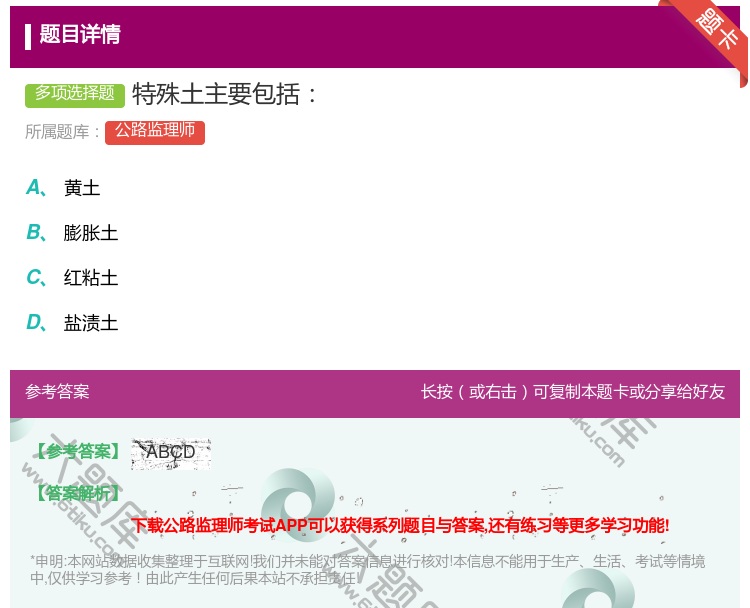Click the red 下载公路监理师考试APP promo link
Viewport: 750px width, 608px height.
(x=400, y=525)
